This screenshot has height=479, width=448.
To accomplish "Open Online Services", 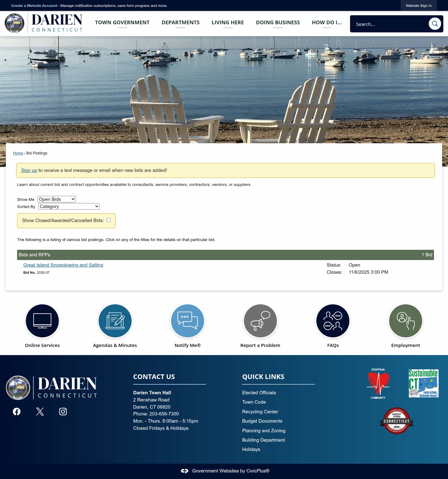I will [x=42, y=321].
